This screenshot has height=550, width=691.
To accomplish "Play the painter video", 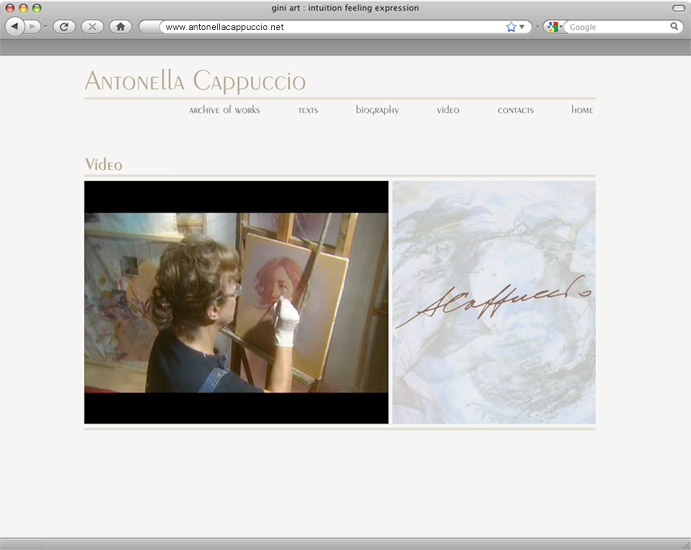I will click(x=236, y=302).
